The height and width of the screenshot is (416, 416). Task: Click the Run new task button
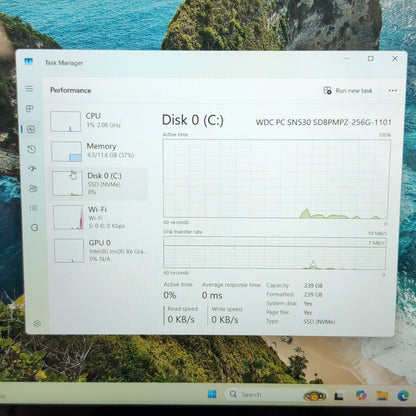coord(348,91)
